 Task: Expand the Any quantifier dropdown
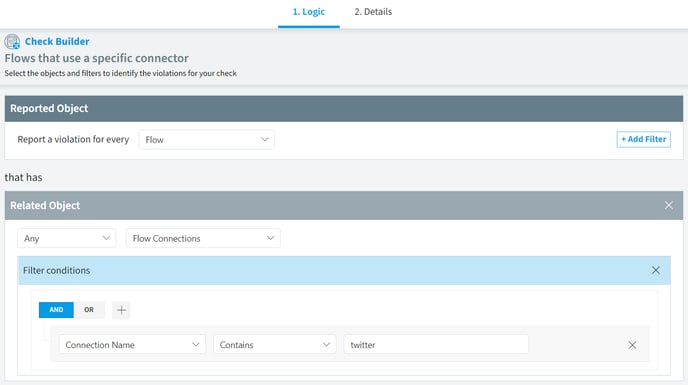tap(67, 238)
